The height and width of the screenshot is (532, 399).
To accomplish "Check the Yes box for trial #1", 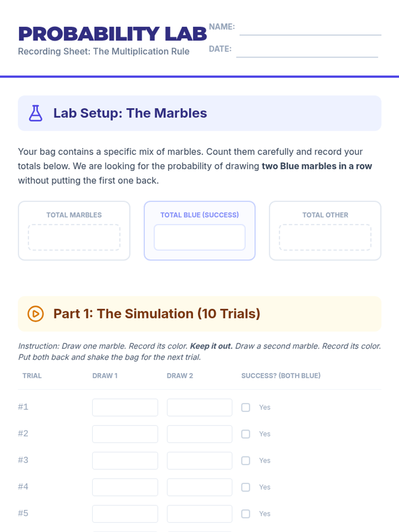I will point(246,407).
